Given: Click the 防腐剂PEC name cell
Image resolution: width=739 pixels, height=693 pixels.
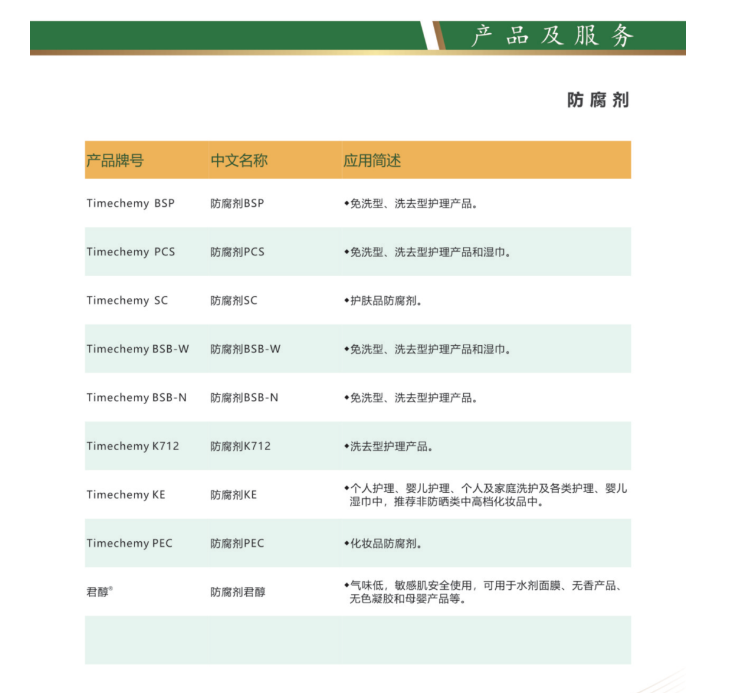Looking at the screenshot, I should pos(237,543).
